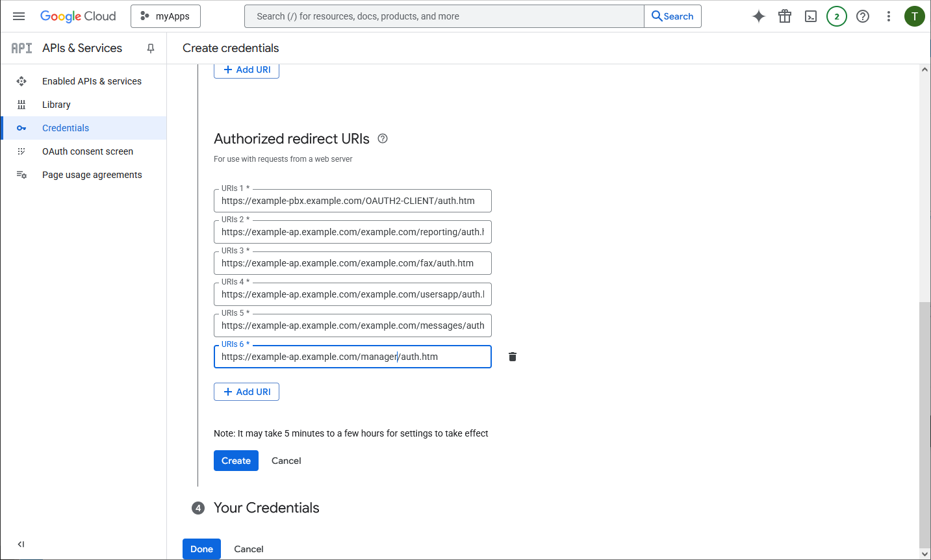Open the free trial gift icon

(x=785, y=16)
